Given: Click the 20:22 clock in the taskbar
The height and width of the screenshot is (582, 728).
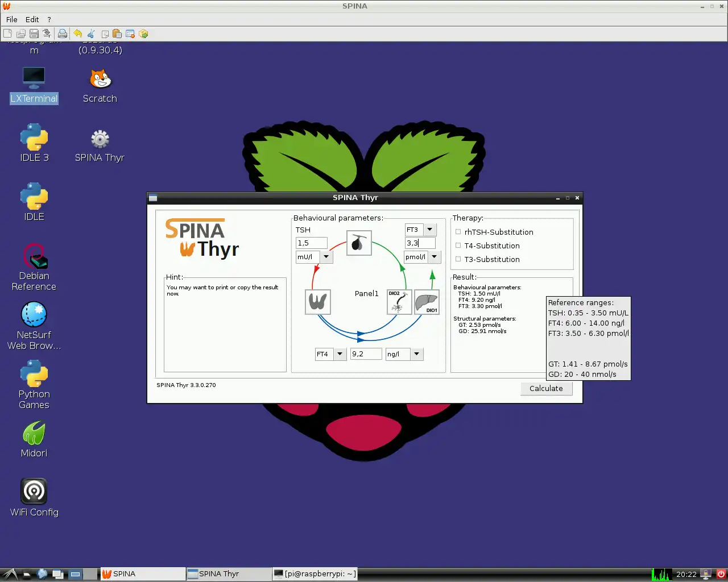Looking at the screenshot, I should [x=686, y=574].
